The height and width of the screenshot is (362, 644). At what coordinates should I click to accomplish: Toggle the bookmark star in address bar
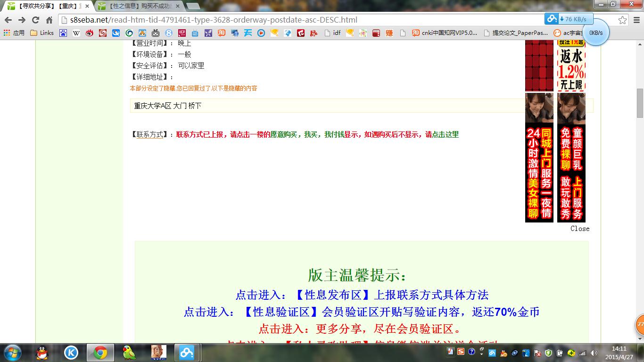(622, 20)
